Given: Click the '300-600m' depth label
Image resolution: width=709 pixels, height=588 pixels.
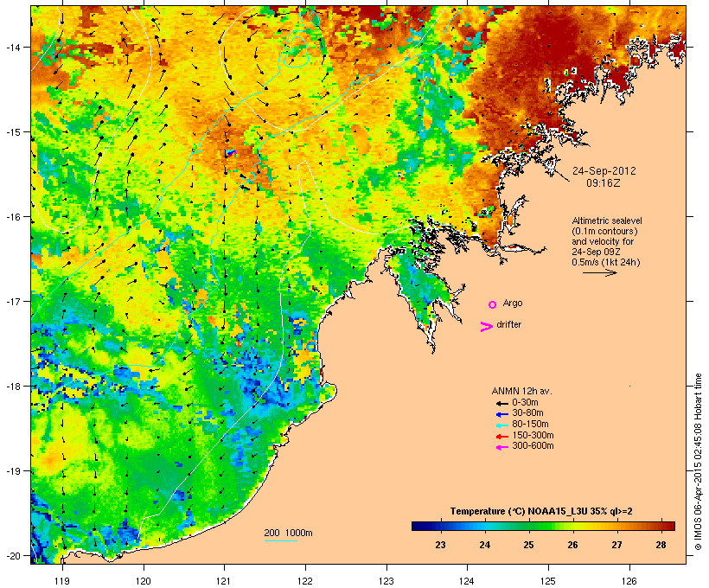Looking at the screenshot, I should click(533, 446).
